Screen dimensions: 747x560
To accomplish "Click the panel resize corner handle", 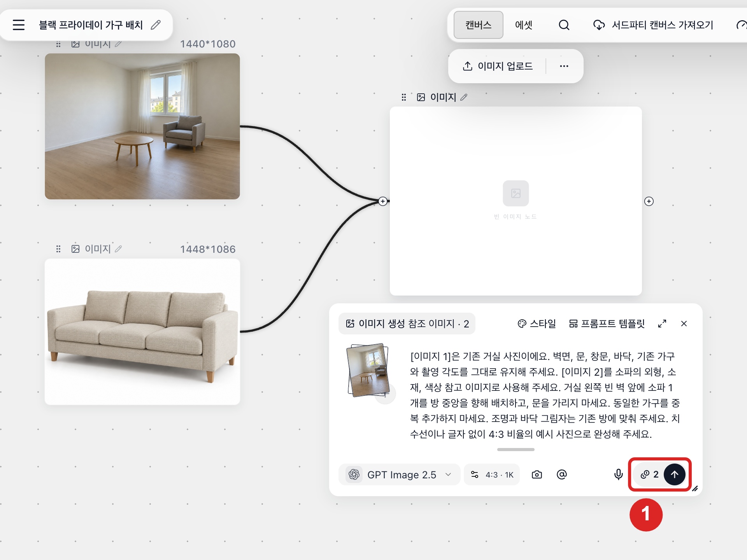I will coord(695,489).
